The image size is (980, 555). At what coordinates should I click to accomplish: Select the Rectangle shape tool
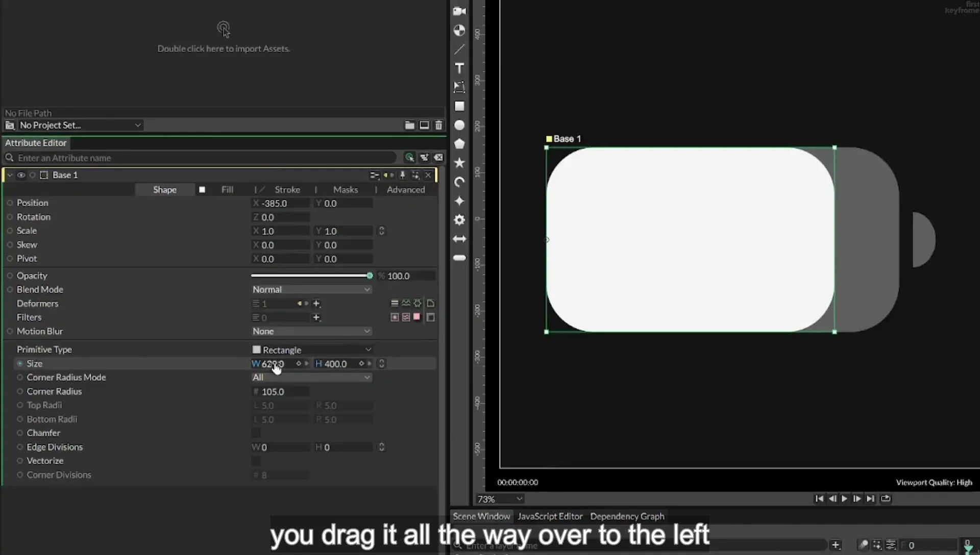(459, 106)
